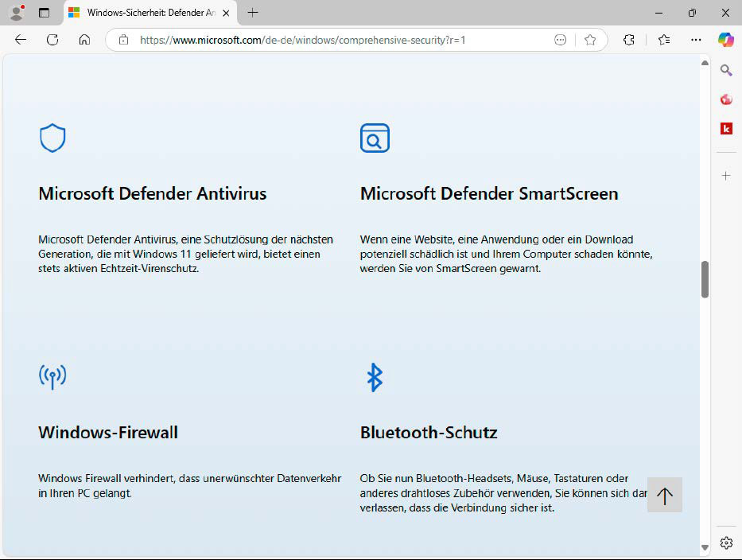742x560 pixels.
Task: Click the paragraph about Echtzeit-Virenschutz
Action: pyautogui.click(x=185, y=254)
